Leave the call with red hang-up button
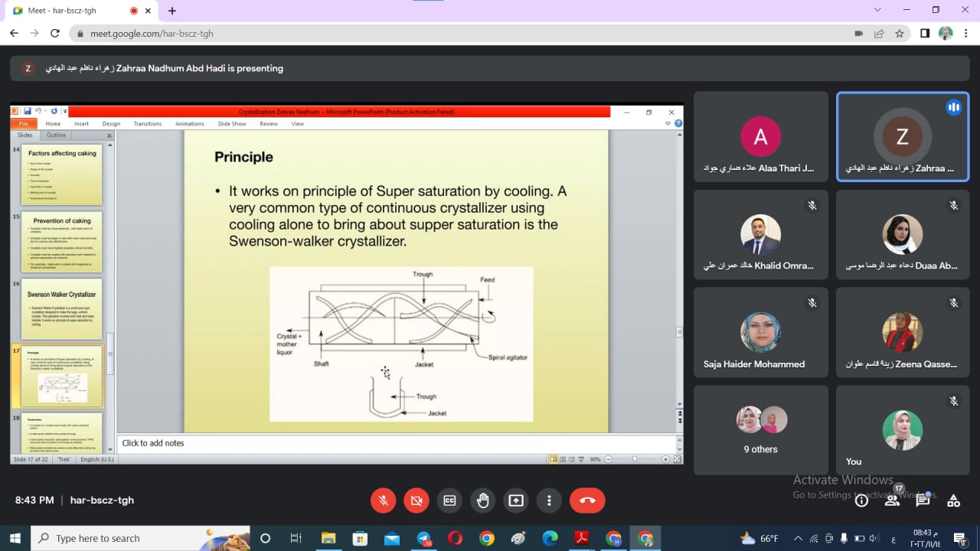The height and width of the screenshot is (551, 980). pos(587,500)
